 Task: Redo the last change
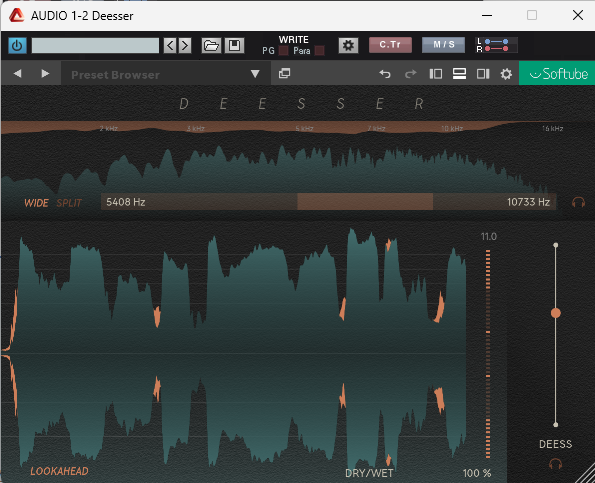click(411, 74)
